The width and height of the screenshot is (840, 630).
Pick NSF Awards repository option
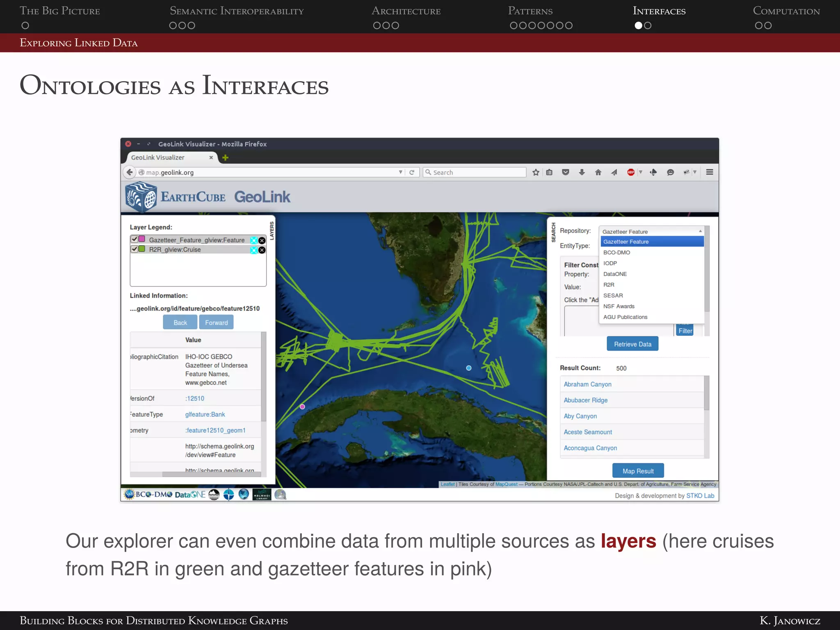(619, 306)
